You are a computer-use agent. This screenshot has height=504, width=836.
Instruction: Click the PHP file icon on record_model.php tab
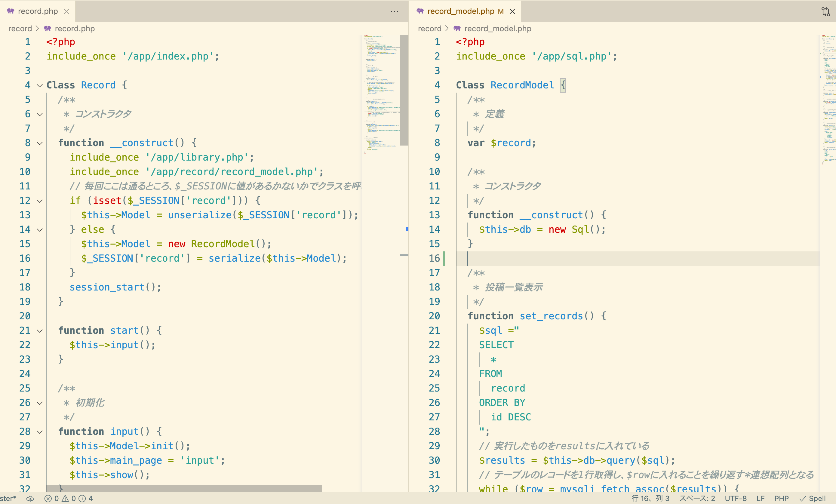click(x=420, y=11)
